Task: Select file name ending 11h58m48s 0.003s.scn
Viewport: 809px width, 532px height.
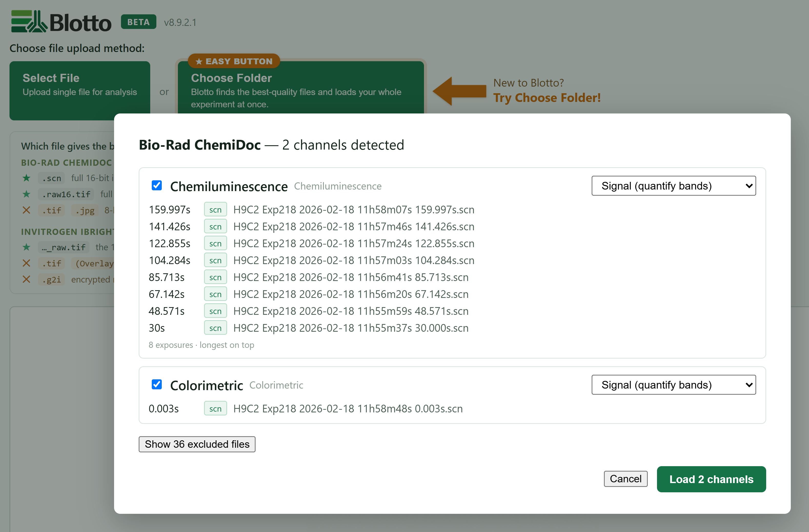Action: point(348,409)
